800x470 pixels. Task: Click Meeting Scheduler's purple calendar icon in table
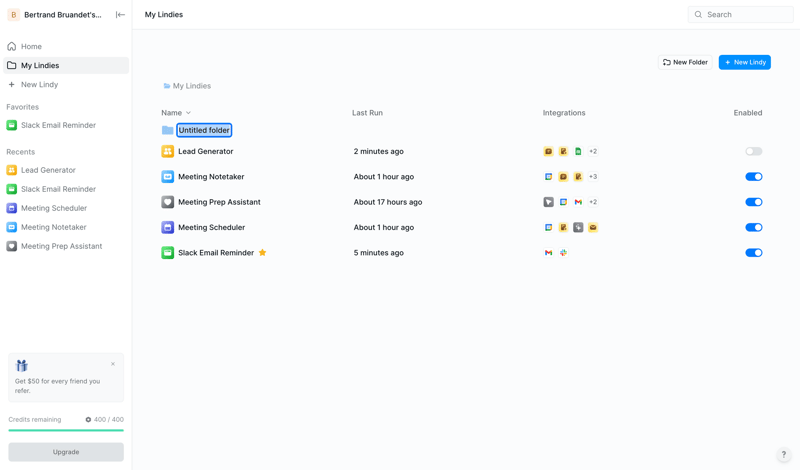pos(167,227)
